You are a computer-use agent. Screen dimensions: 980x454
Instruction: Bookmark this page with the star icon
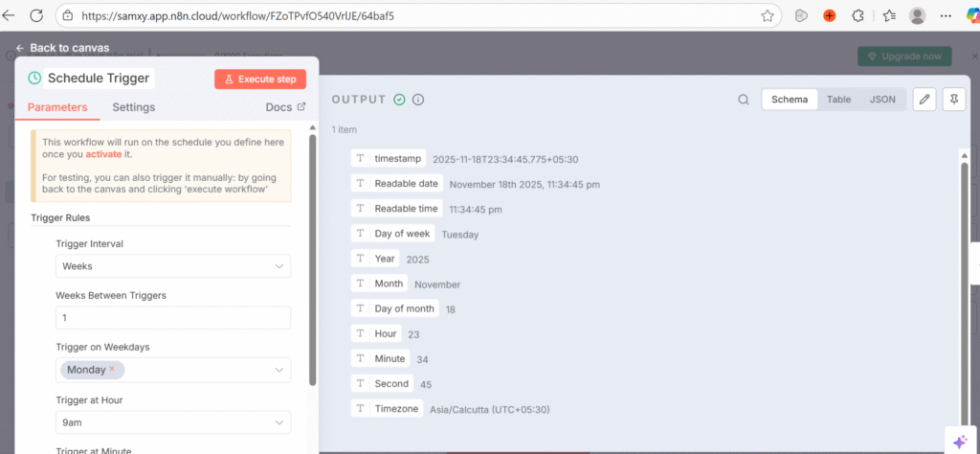[x=767, y=16]
